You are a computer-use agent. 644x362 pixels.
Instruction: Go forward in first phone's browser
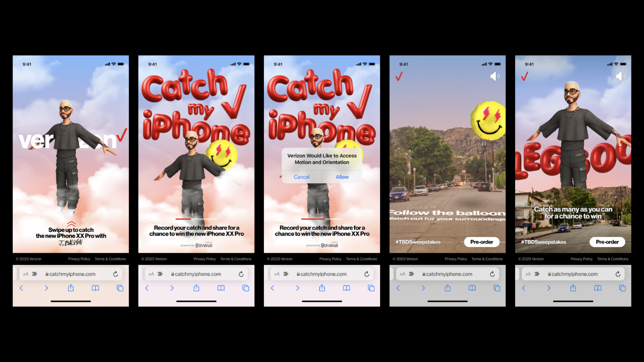click(46, 288)
